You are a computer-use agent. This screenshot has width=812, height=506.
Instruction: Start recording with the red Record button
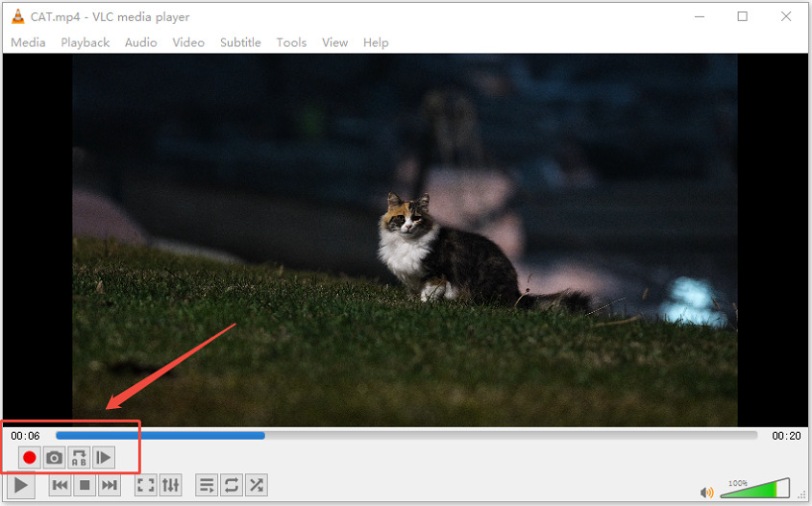click(30, 457)
